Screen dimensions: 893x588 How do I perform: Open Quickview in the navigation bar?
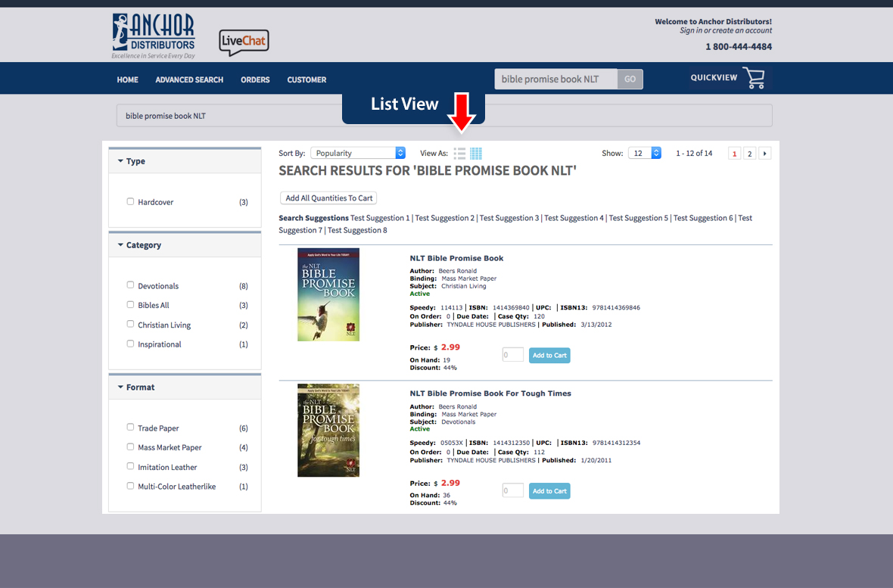pos(714,77)
